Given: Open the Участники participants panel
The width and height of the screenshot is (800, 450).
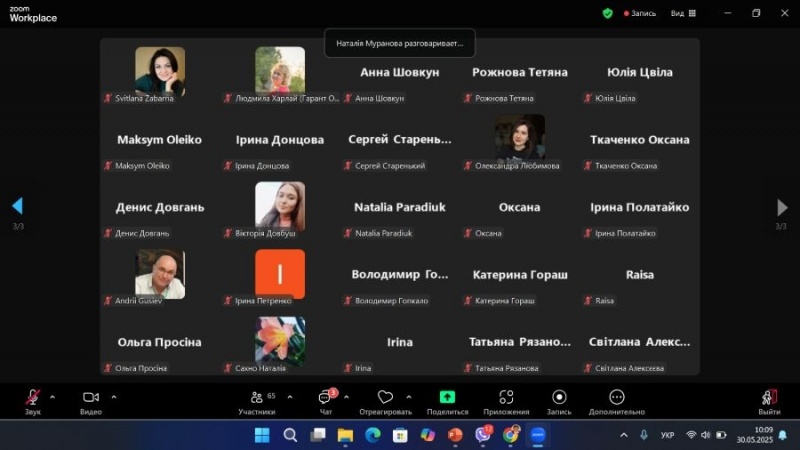Looking at the screenshot, I should 256,398.
